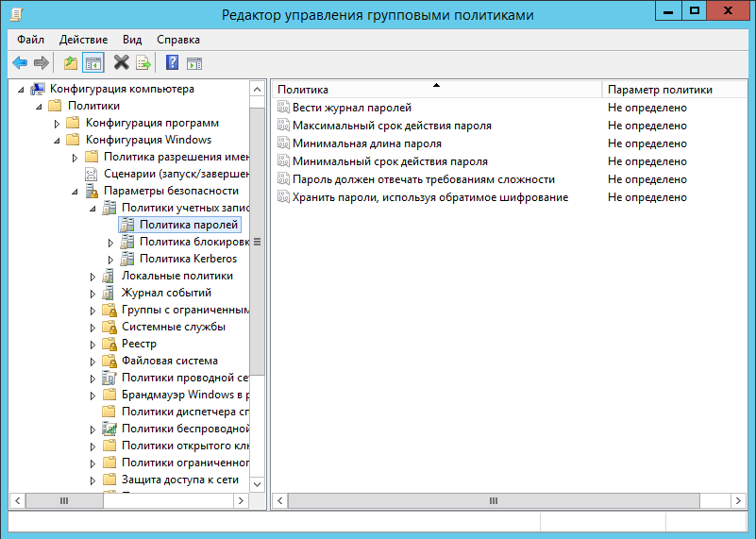The image size is (756, 539).
Task: Click the Forward arrow toolbar icon
Action: click(42, 63)
